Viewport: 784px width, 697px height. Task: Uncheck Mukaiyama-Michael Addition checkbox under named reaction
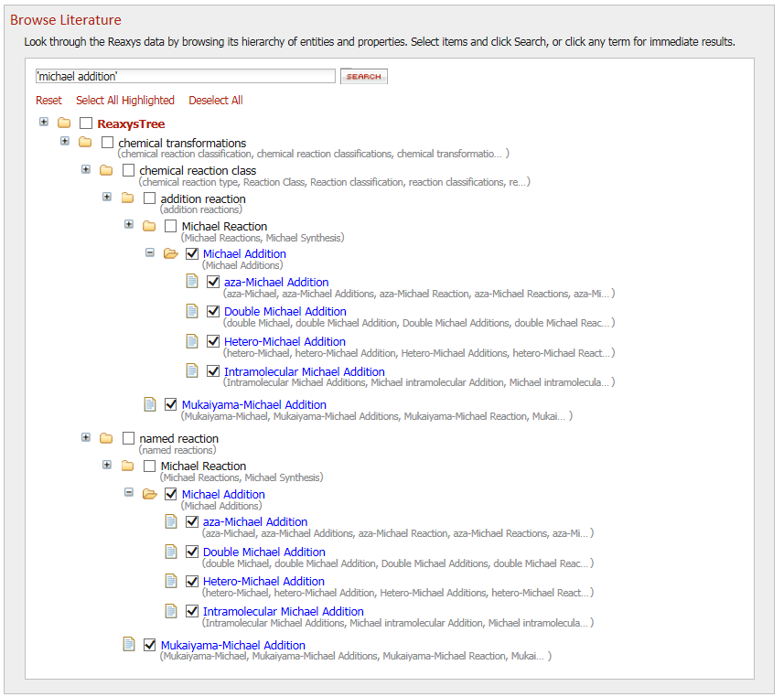pos(149,645)
